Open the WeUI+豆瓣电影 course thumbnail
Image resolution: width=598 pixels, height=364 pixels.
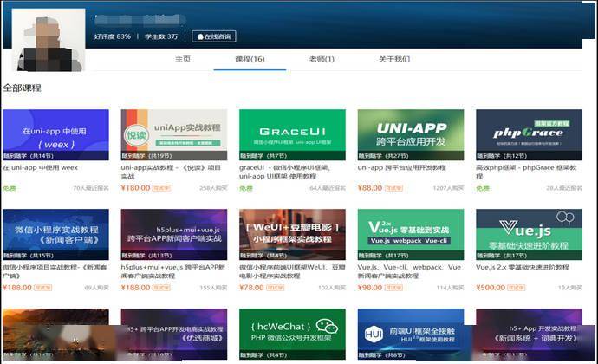293,234
